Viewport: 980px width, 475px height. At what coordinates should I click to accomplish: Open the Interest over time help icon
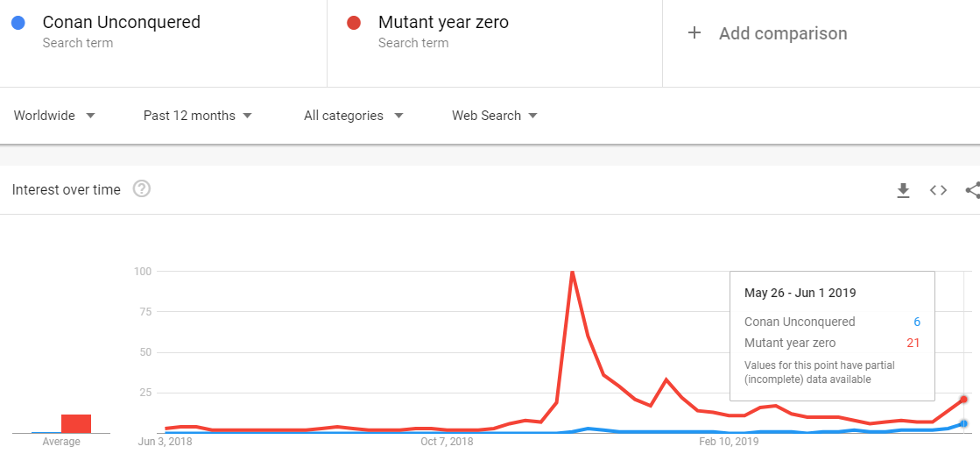[x=142, y=189]
